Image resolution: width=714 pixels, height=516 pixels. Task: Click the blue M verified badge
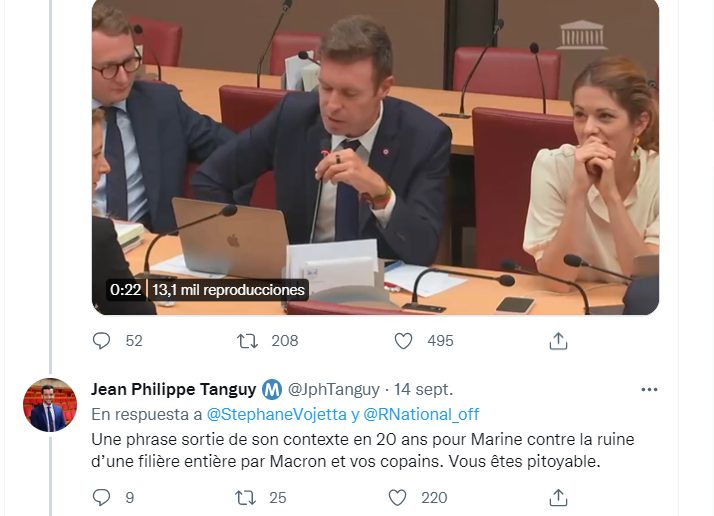(x=272, y=390)
